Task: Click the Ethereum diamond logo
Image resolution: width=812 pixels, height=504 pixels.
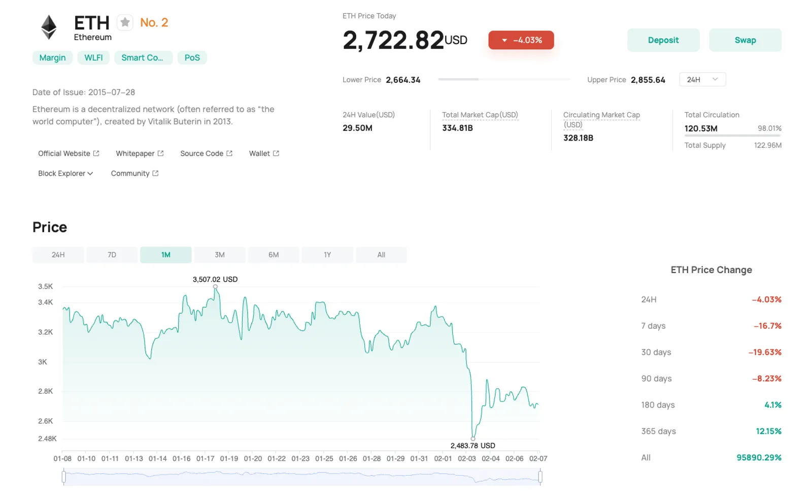Action: (x=49, y=27)
